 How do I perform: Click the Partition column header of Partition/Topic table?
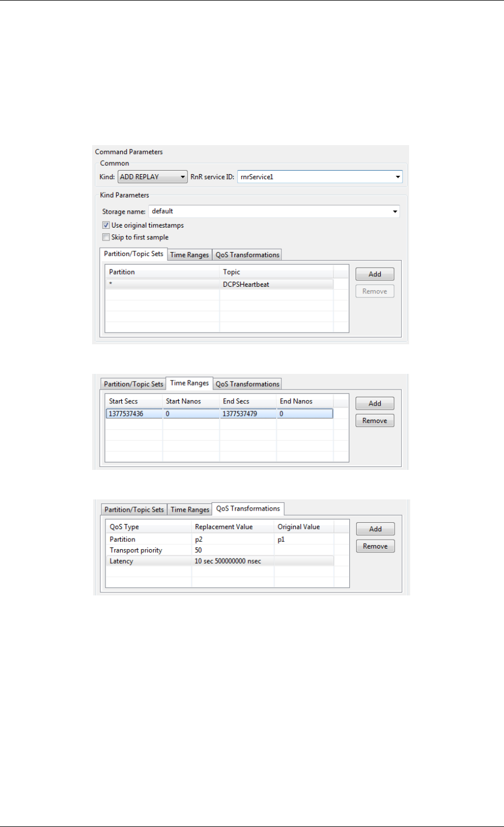pos(162,272)
